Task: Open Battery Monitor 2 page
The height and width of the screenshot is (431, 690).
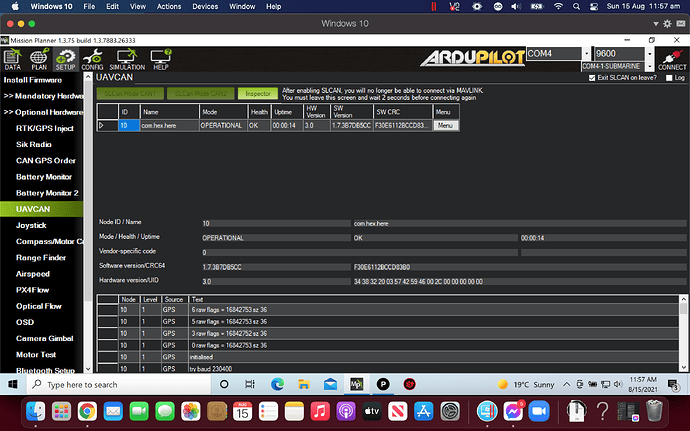Action: tap(47, 193)
